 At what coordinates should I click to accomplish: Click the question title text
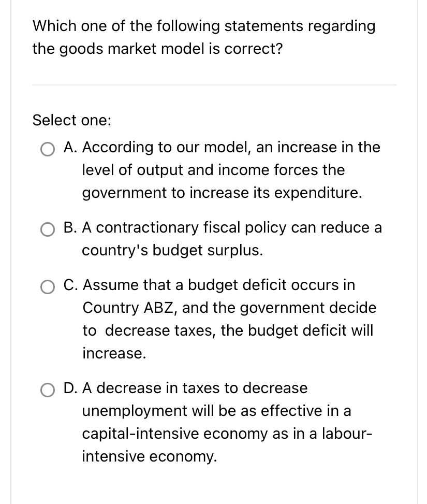point(203,37)
